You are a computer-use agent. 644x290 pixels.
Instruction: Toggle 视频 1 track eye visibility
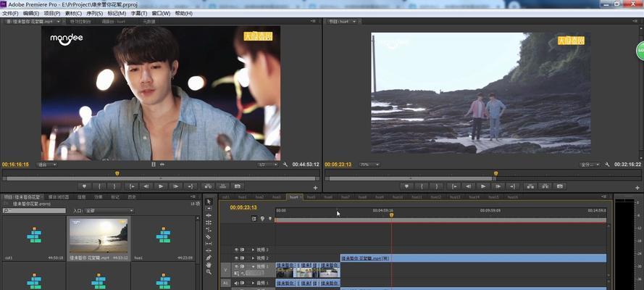tap(236, 267)
